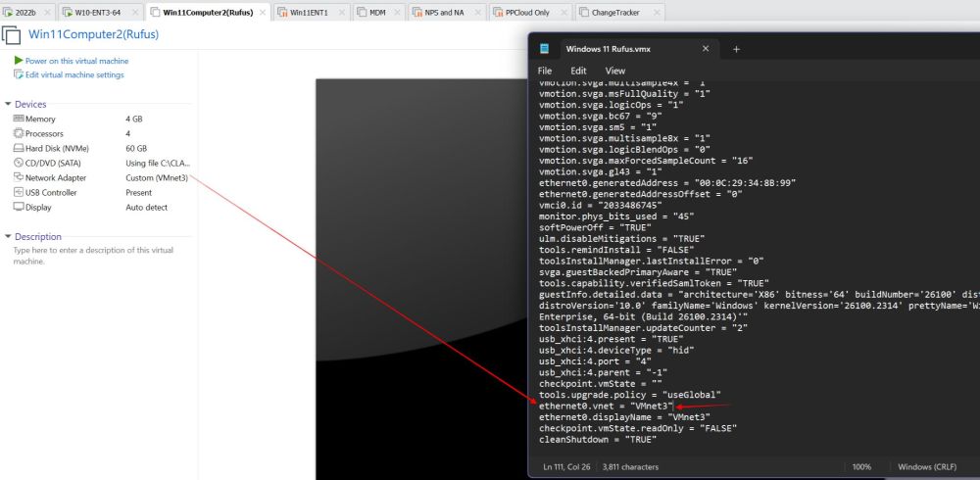Screen dimensions: 980x480
Task: Click the large VM icon beside Win11Computer2(Rufus) title
Action: tap(11, 35)
